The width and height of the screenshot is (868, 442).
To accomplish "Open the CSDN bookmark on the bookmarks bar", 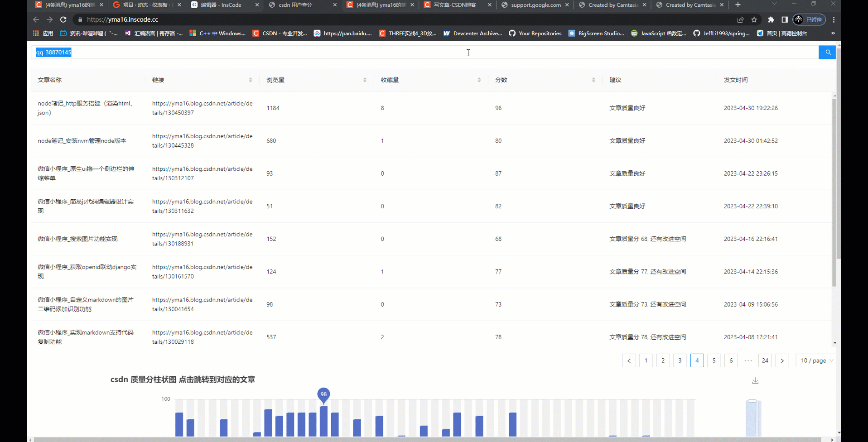I will [x=280, y=33].
